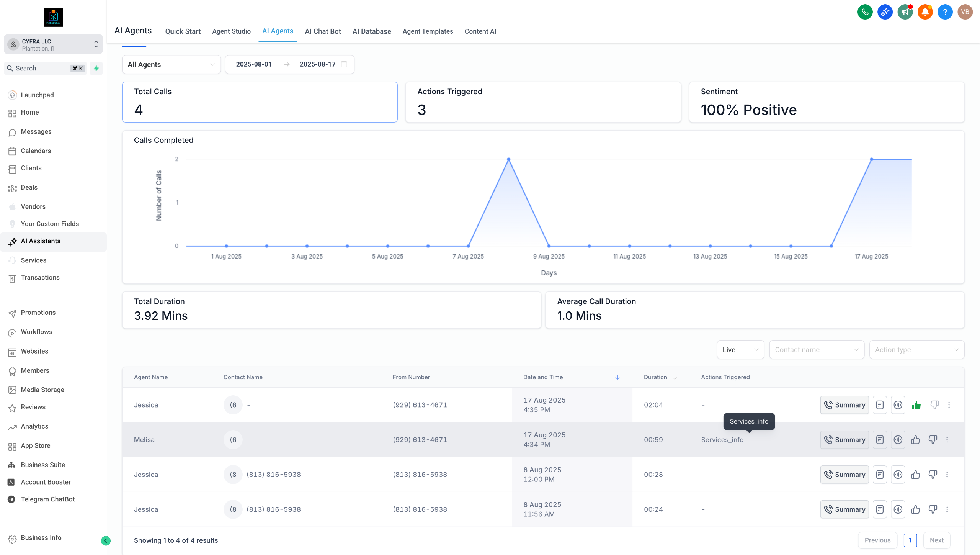Thumbs up the 12:00 PM Jessica call
This screenshot has height=555, width=980.
[915, 475]
